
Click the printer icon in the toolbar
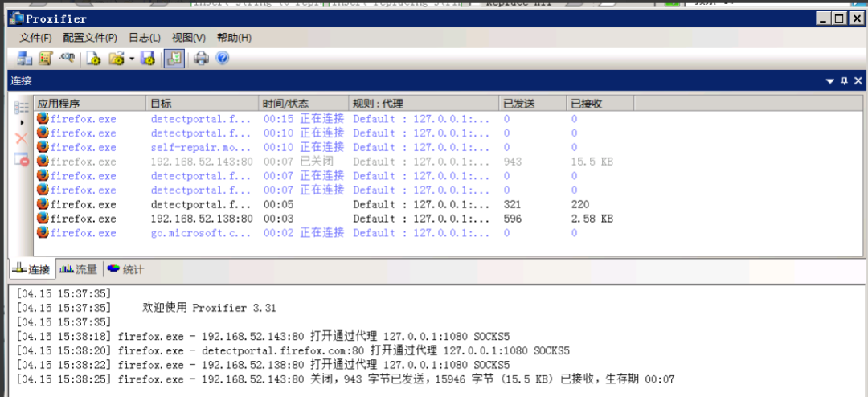201,58
